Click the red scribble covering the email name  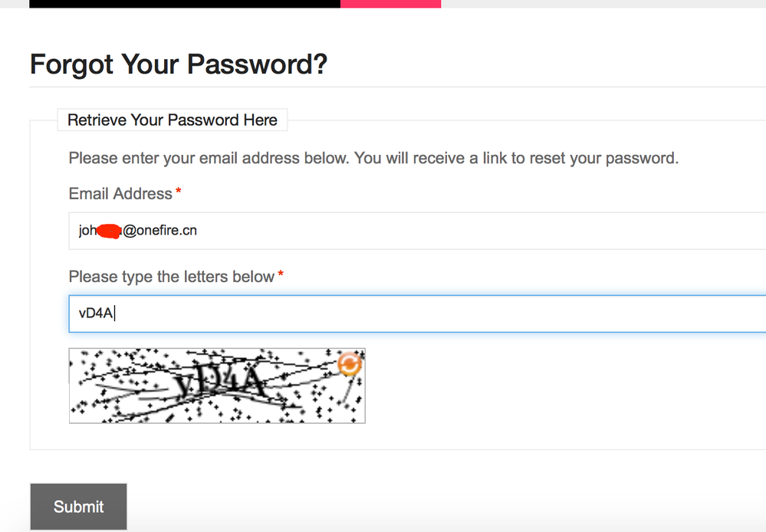[110, 231]
